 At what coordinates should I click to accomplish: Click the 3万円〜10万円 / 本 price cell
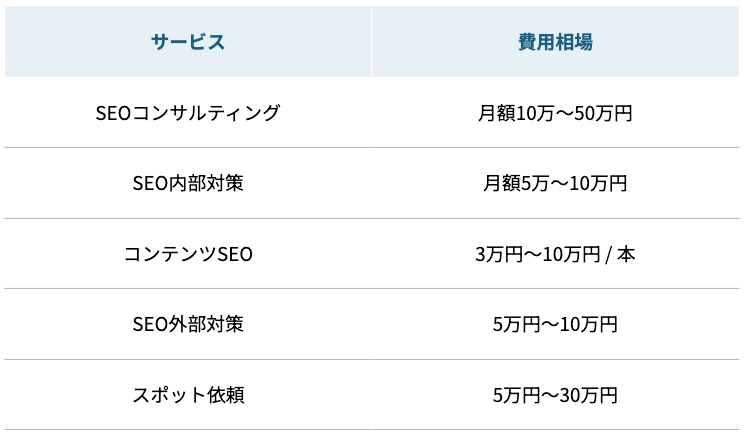[x=555, y=254]
